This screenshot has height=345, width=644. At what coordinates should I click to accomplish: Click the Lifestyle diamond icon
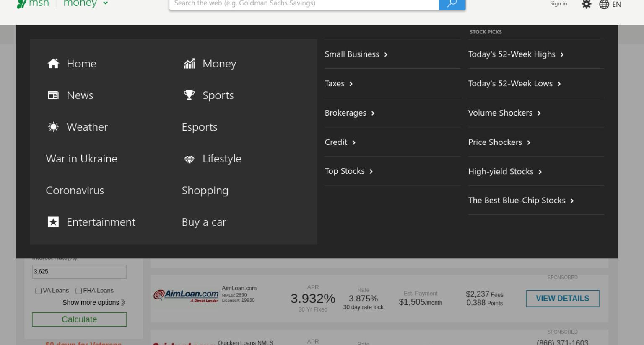[190, 159]
